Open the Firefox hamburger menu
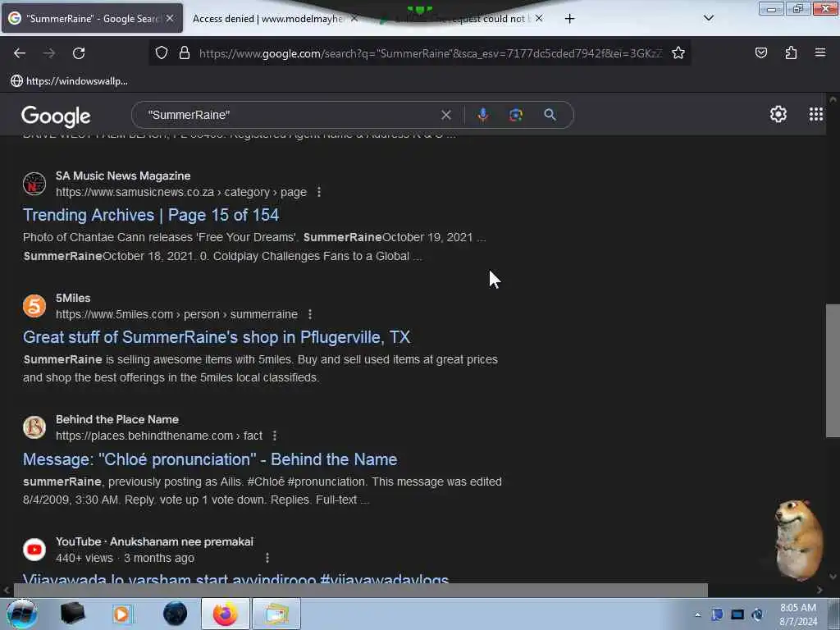Image resolution: width=840 pixels, height=630 pixels. pos(820,52)
